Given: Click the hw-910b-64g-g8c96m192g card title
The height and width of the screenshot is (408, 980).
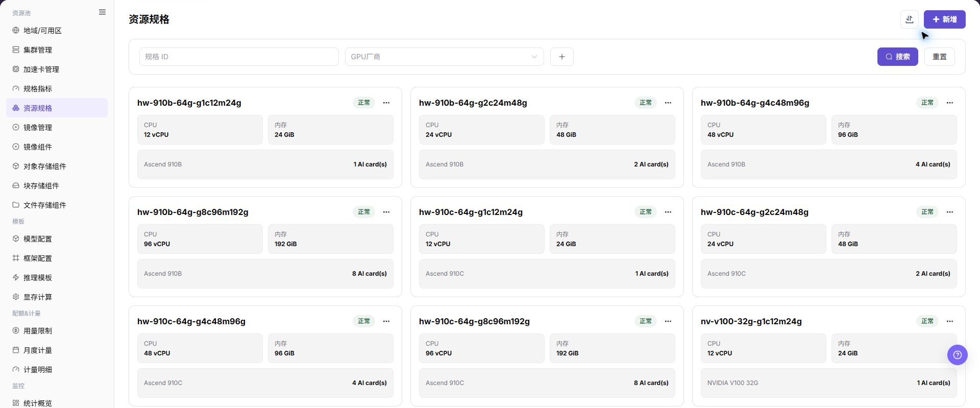Looking at the screenshot, I should [x=193, y=212].
